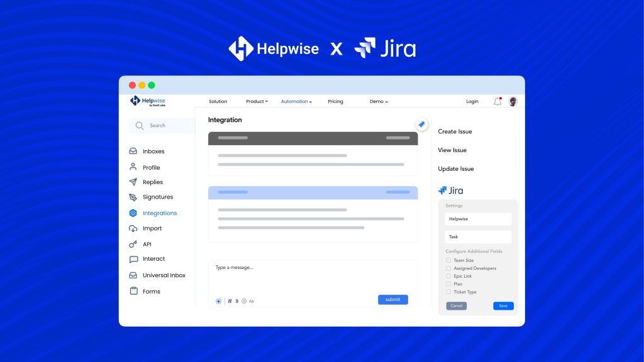The image size is (644, 362).
Task: Click the Inboxes tray icon
Action: point(133,151)
